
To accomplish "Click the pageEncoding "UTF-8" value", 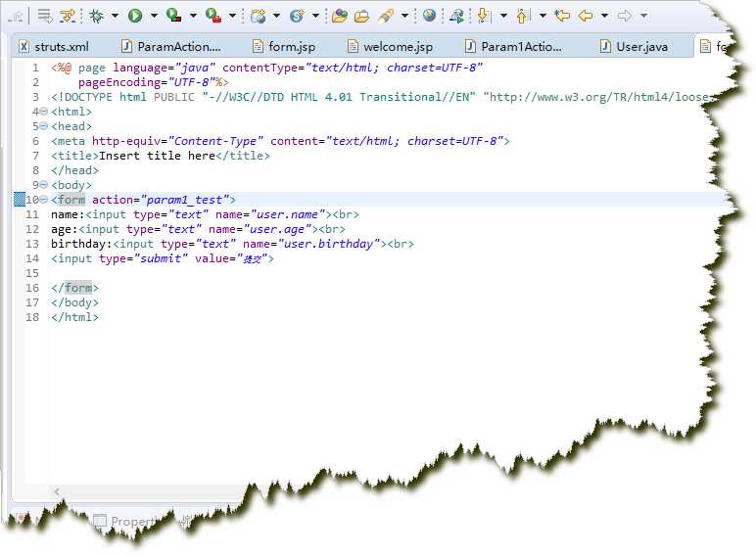I will pyautogui.click(x=191, y=82).
